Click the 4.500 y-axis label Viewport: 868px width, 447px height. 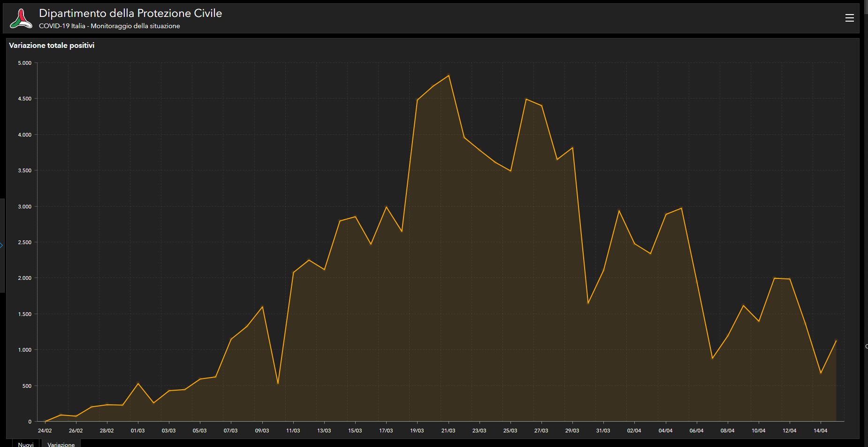click(x=24, y=99)
